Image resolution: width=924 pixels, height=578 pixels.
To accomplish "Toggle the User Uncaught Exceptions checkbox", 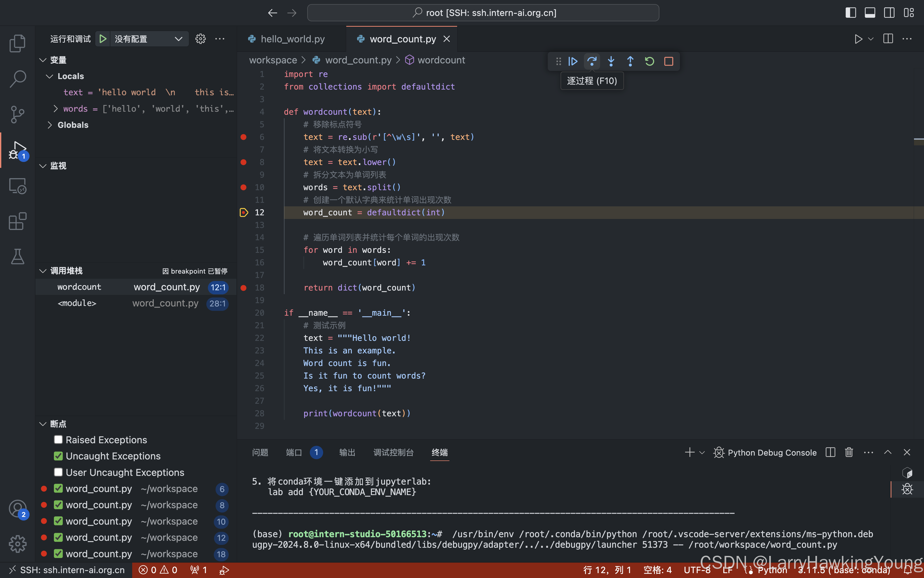I will (58, 472).
